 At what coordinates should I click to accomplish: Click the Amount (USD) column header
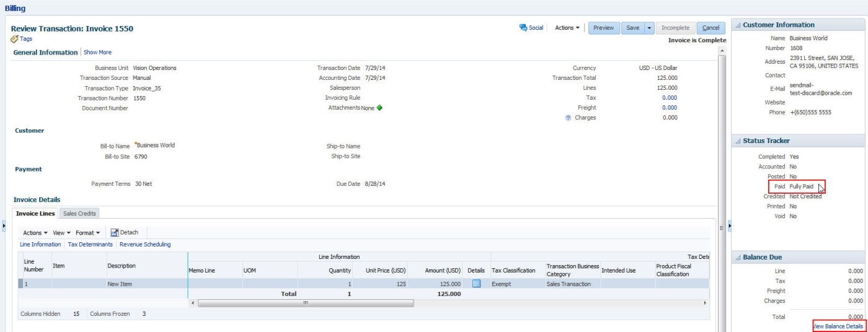436,271
